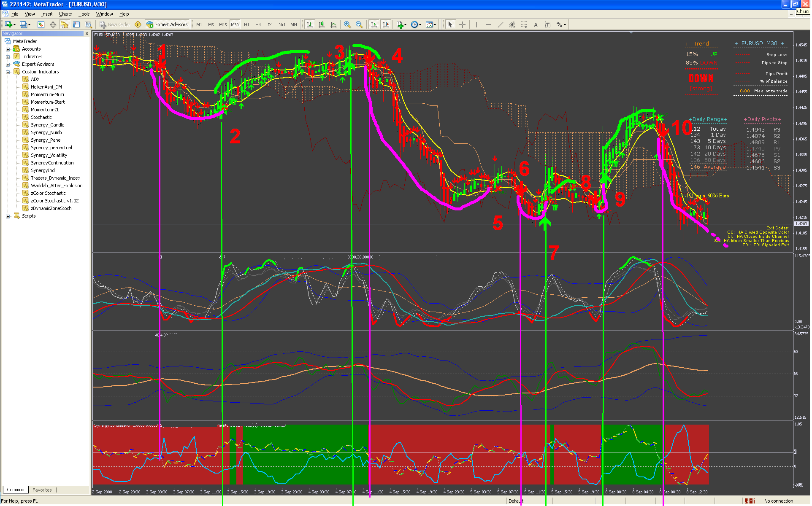Click the M15 timeframe button
Image resolution: width=812 pixels, height=506 pixels.
[x=223, y=24]
